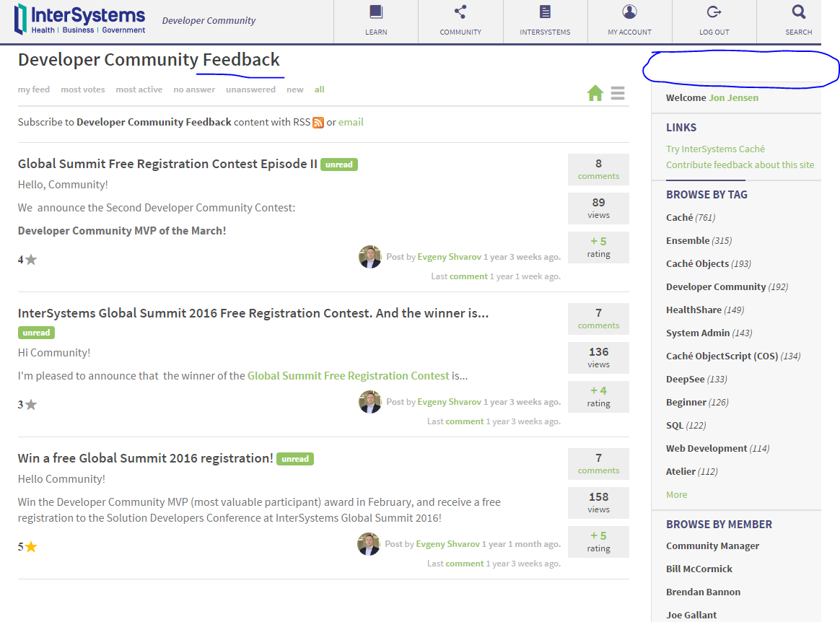Click unread badge under 'And the winner is' title

tap(36, 333)
